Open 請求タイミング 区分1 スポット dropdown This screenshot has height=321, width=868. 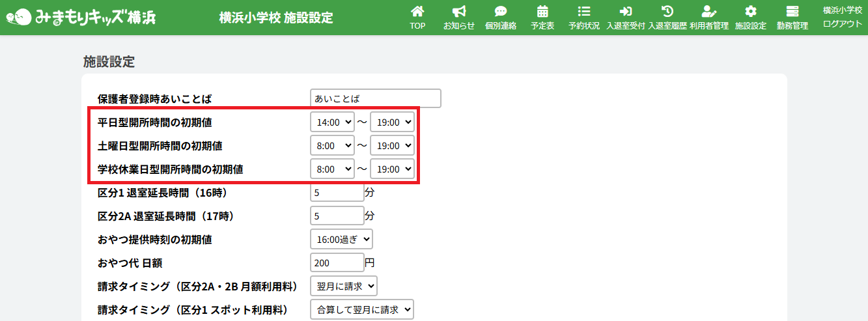(362, 309)
